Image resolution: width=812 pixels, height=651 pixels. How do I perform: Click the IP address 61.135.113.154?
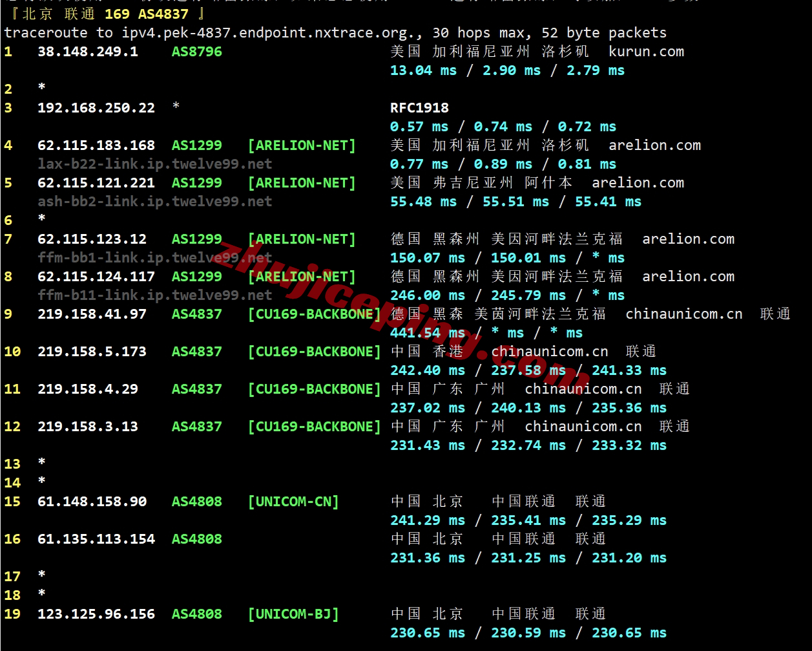coord(96,539)
